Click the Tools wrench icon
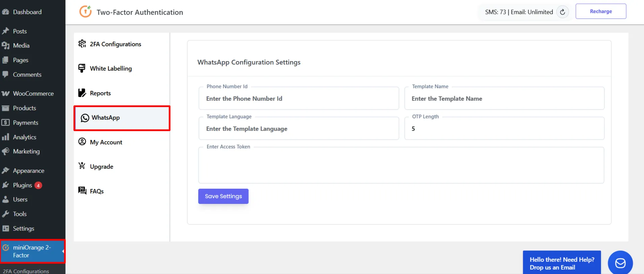The width and height of the screenshot is (644, 274). tap(5, 214)
